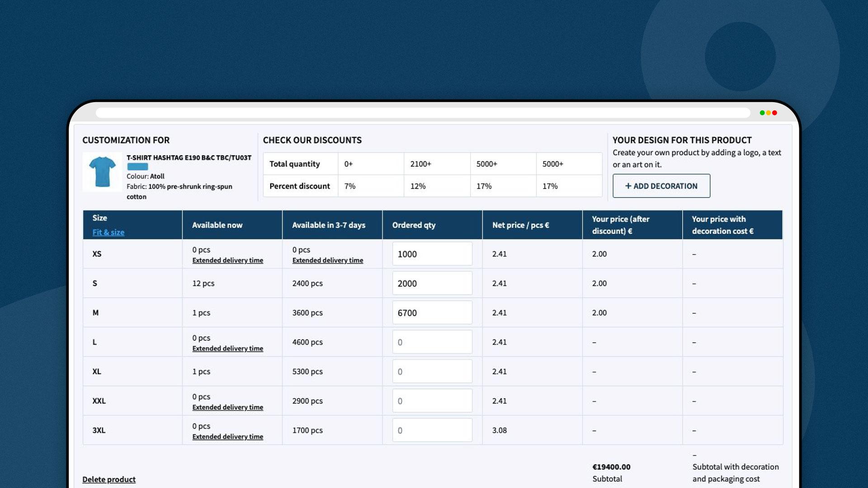Click the 2900 pcs availability in XXL row
Viewport: 868px width, 488px height.
(307, 401)
